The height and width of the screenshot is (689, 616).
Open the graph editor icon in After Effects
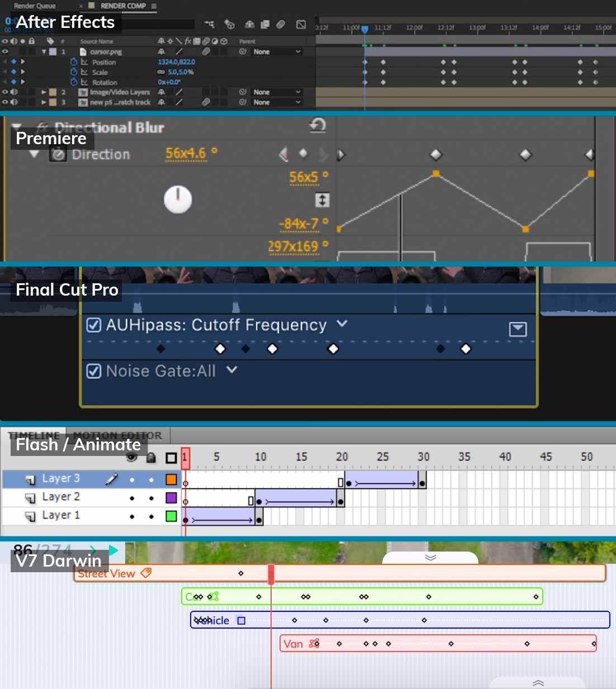click(301, 24)
